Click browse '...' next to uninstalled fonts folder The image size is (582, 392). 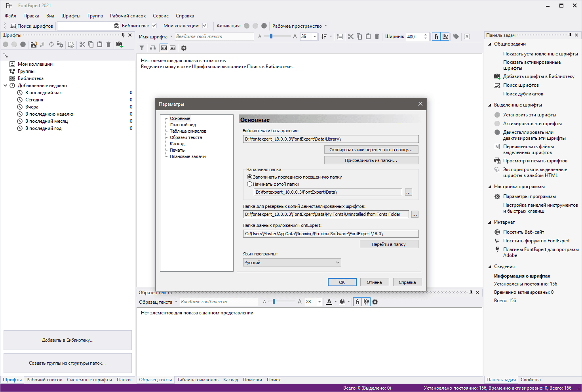415,214
